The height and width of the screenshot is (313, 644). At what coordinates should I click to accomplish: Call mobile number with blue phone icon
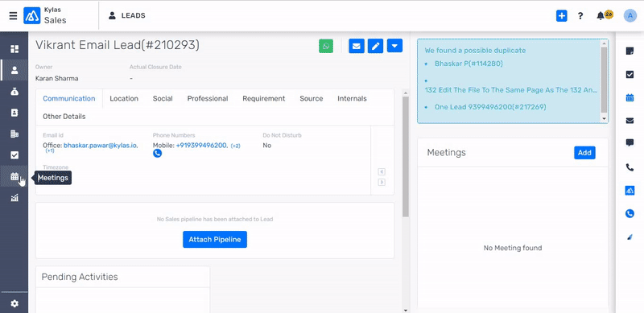(157, 153)
